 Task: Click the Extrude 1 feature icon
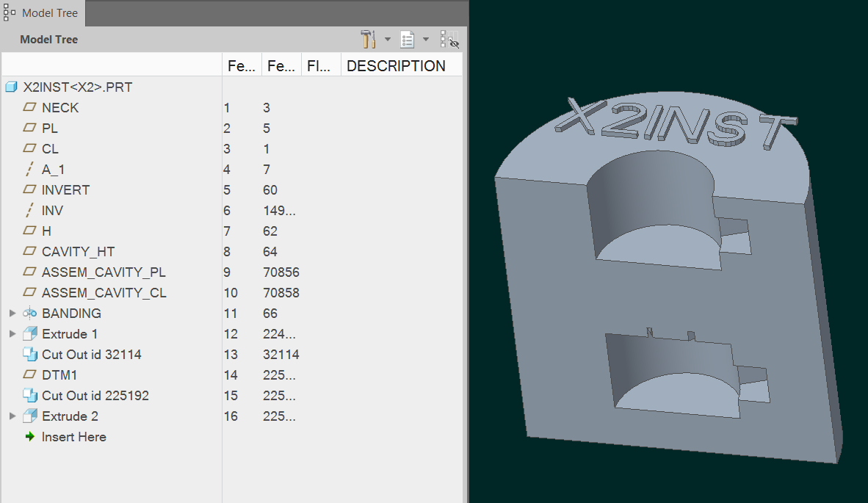pyautogui.click(x=31, y=333)
